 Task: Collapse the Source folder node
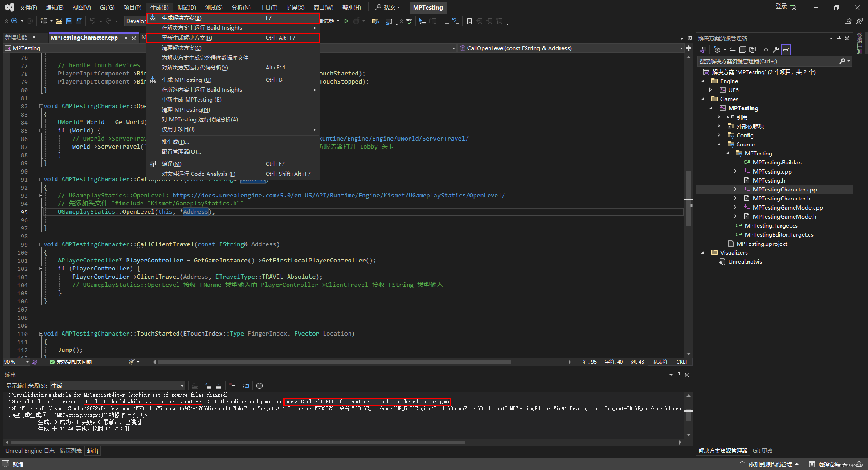click(x=719, y=144)
